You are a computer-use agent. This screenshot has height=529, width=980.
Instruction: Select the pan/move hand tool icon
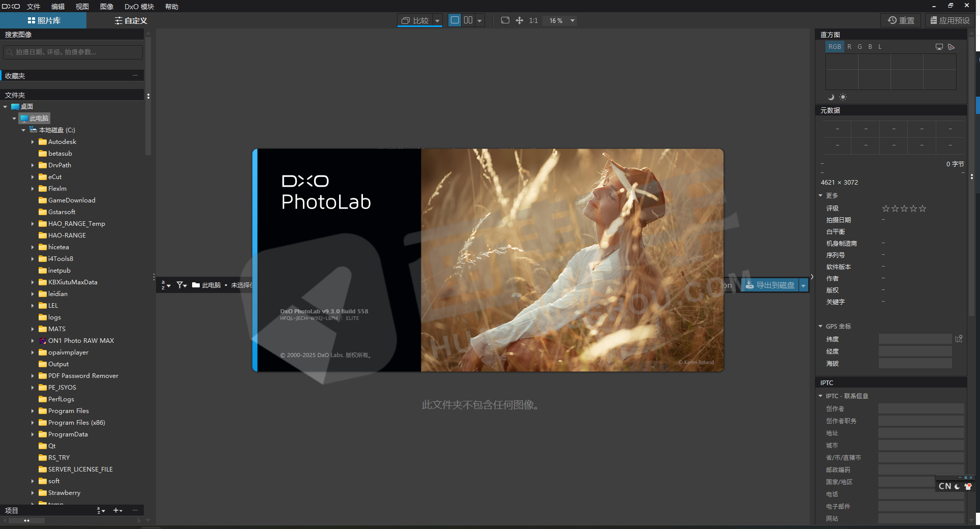(x=519, y=20)
